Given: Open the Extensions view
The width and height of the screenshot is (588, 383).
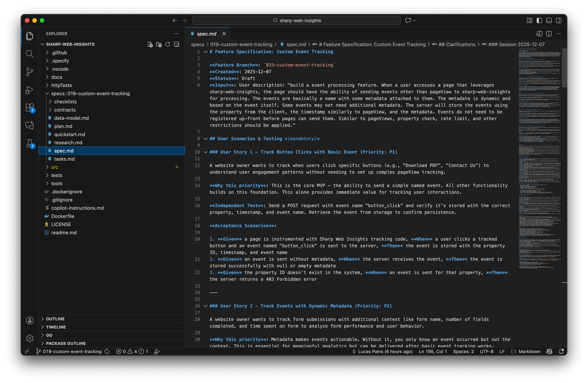Looking at the screenshot, I should (30, 107).
